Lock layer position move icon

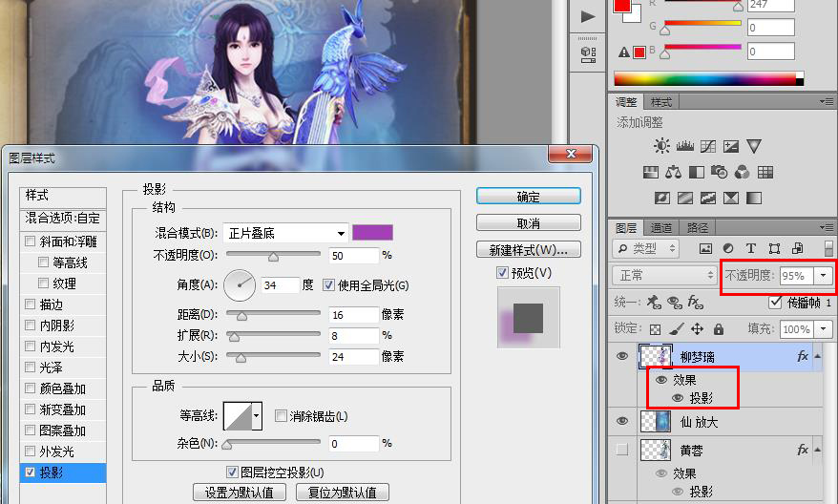pyautogui.click(x=697, y=328)
